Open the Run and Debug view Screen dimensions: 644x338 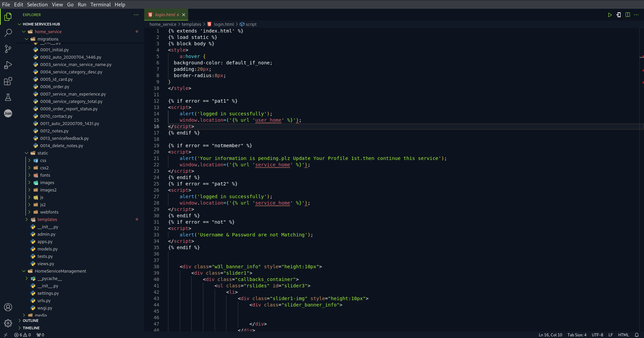(x=8, y=65)
